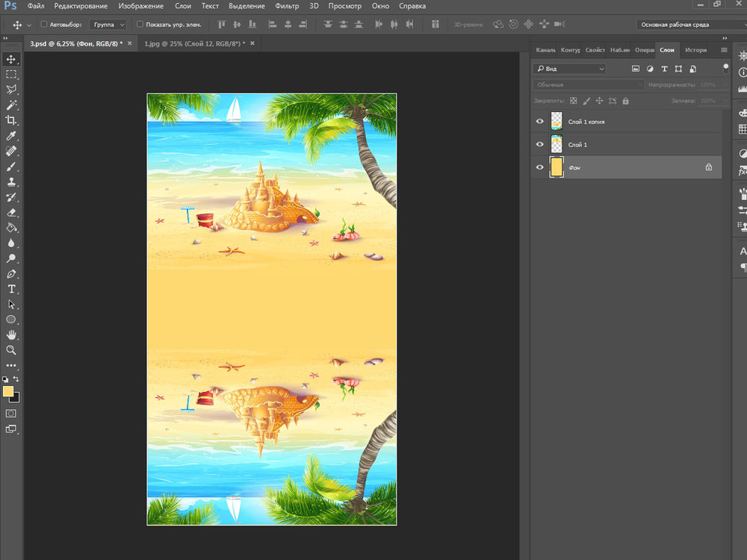Viewport: 747px width, 560px height.
Task: Select the Hand tool
Action: pyautogui.click(x=11, y=335)
